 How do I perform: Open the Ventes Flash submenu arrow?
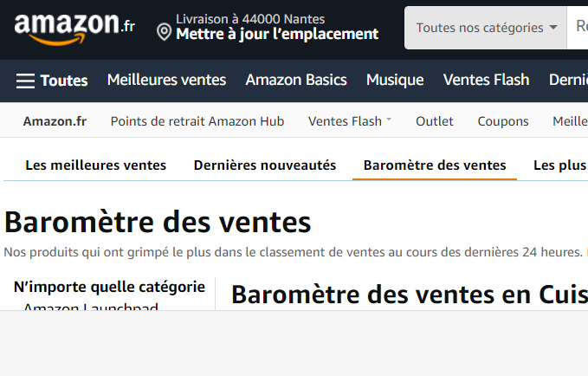point(389,120)
